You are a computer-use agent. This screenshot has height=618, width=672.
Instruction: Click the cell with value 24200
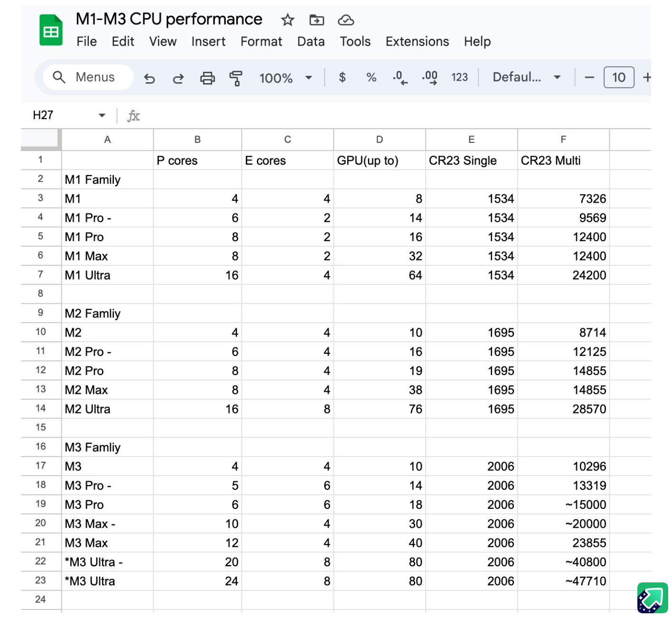point(563,275)
